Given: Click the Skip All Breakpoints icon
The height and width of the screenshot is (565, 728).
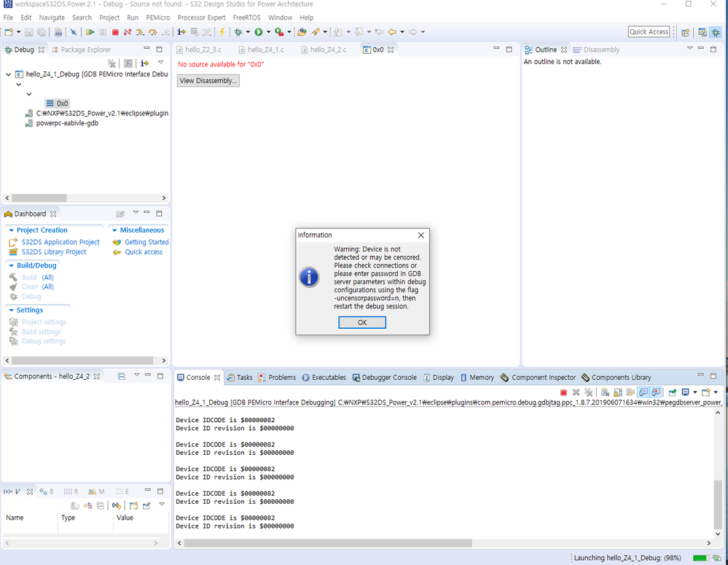Looking at the screenshot, I should point(74,32).
